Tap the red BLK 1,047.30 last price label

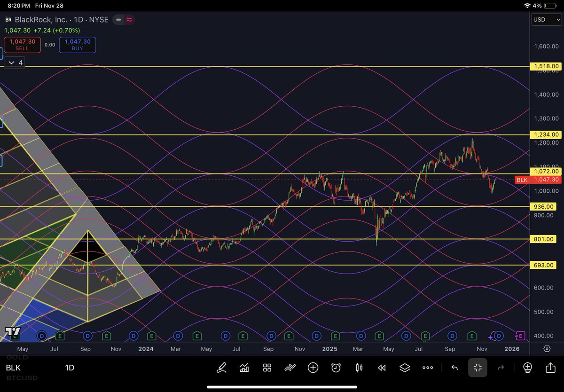point(538,180)
